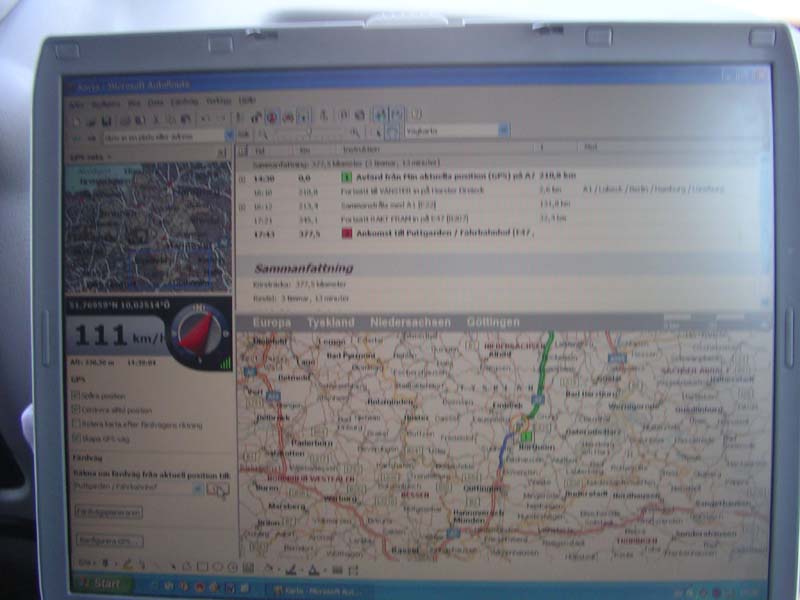Click the Färdvägsplaneraren button
800x600 pixels.
[x=109, y=512]
